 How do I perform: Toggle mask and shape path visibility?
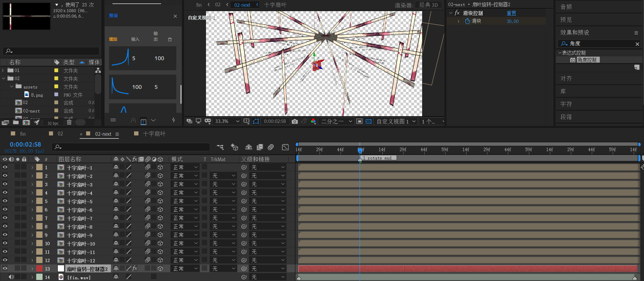tap(256, 121)
